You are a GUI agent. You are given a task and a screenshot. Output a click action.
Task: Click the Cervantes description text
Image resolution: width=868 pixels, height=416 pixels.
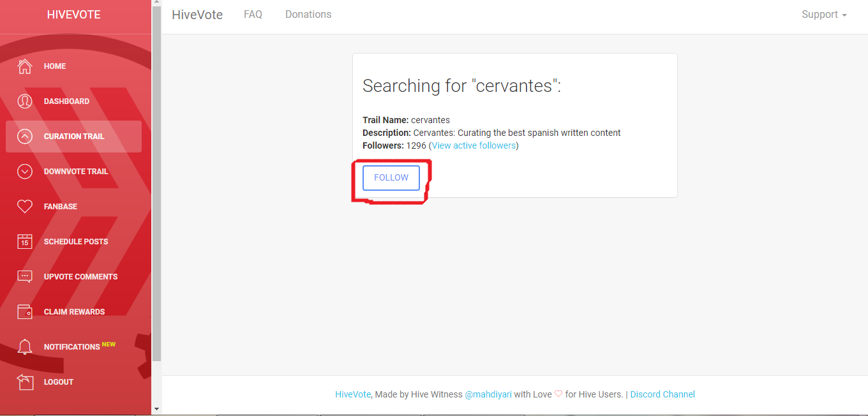(x=491, y=133)
